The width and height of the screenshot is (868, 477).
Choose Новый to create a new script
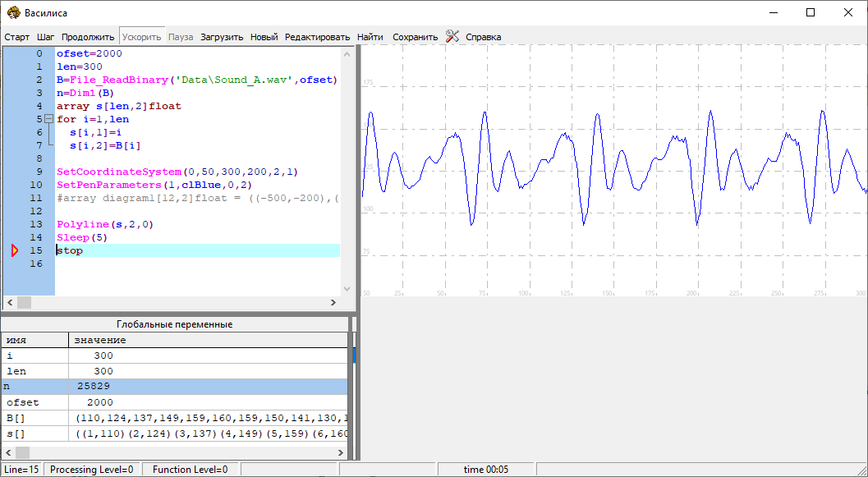(264, 37)
